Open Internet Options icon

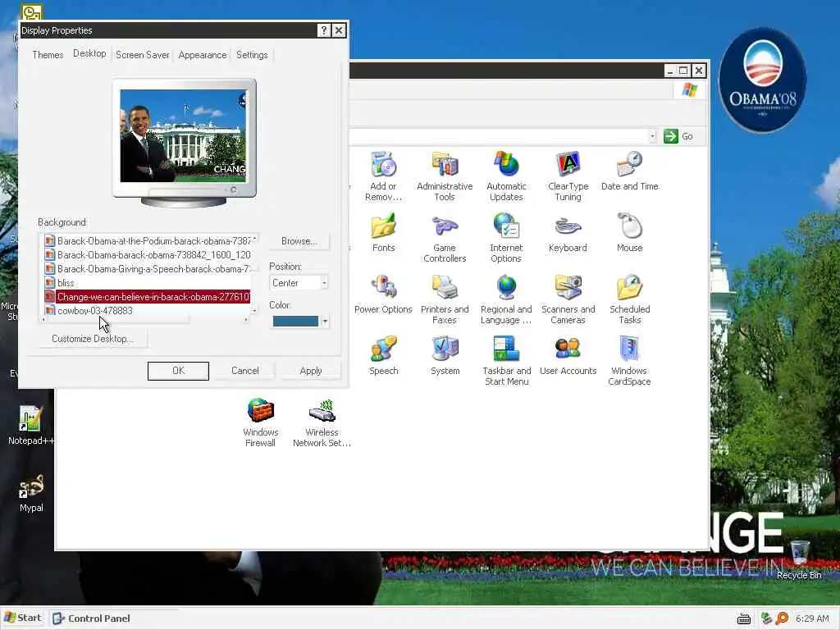tap(506, 237)
